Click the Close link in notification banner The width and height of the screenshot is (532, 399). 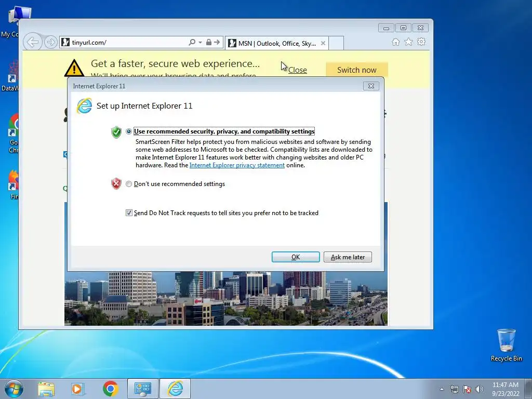pyautogui.click(x=298, y=70)
